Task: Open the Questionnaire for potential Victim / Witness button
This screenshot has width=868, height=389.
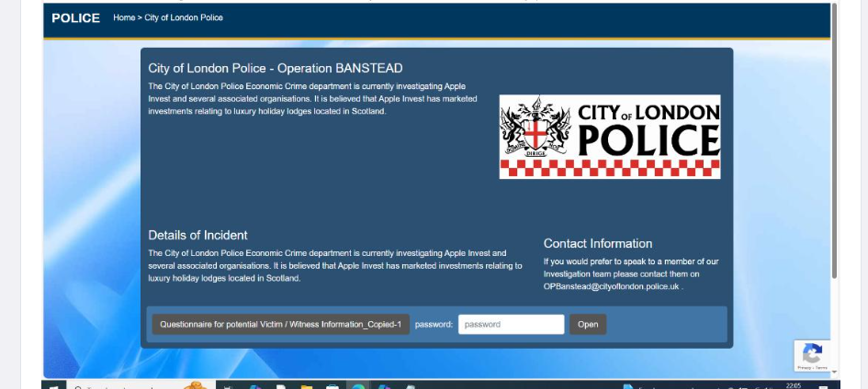Action: (x=281, y=325)
